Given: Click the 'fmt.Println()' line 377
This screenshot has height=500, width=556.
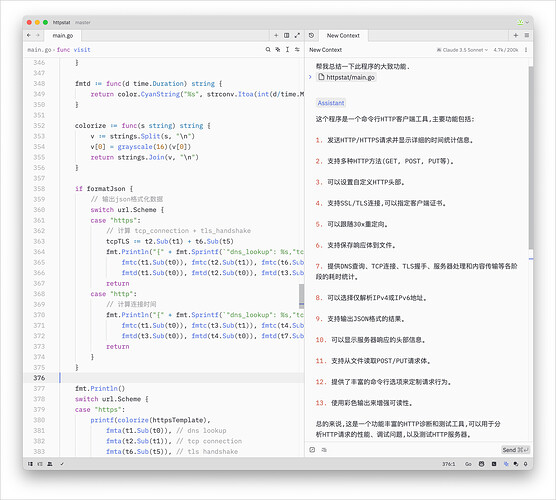Looking at the screenshot, I should [x=100, y=388].
